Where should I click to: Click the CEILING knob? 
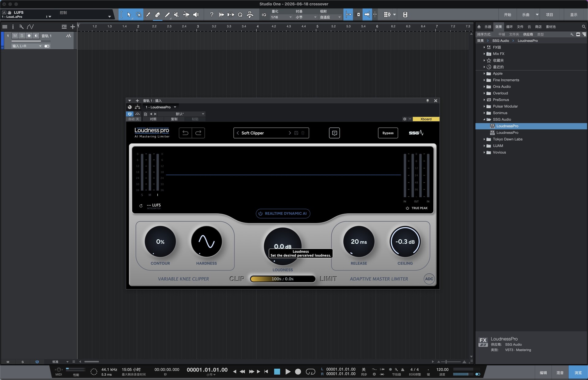click(x=405, y=241)
